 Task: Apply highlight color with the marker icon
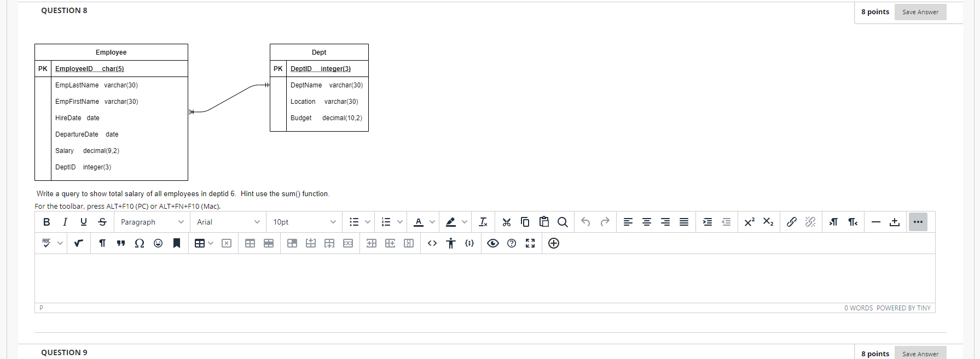point(451,222)
